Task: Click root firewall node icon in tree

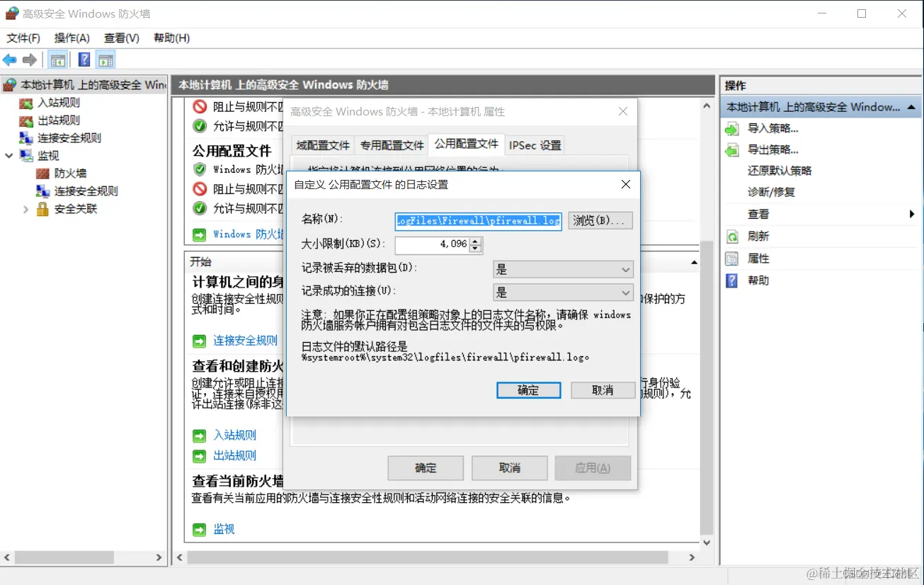Action: pos(9,86)
